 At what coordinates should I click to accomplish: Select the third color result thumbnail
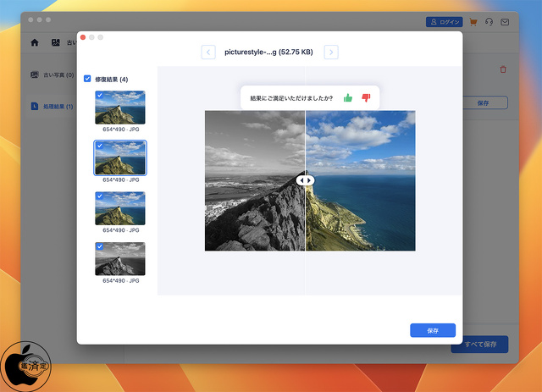[120, 208]
